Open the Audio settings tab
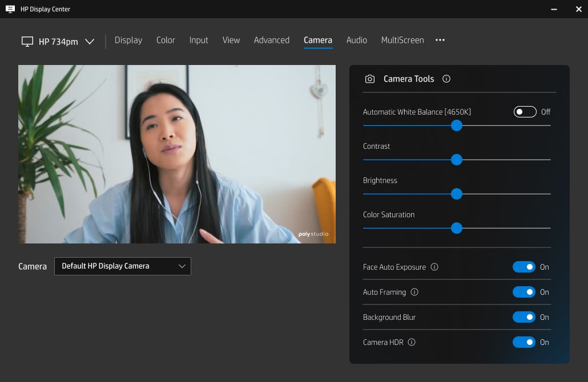 (x=356, y=40)
